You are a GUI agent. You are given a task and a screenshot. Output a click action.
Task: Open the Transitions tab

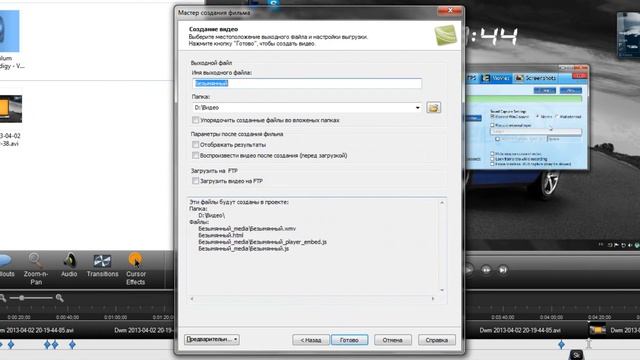[102, 265]
